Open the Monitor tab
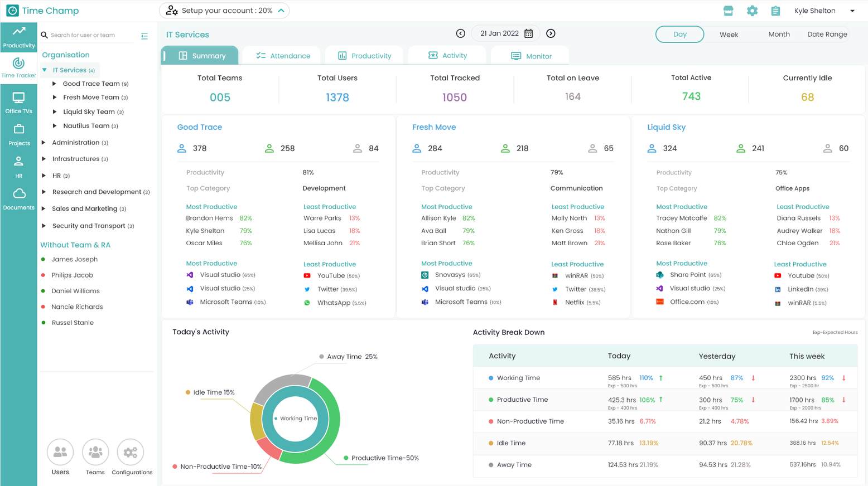The height and width of the screenshot is (486, 868). (531, 56)
